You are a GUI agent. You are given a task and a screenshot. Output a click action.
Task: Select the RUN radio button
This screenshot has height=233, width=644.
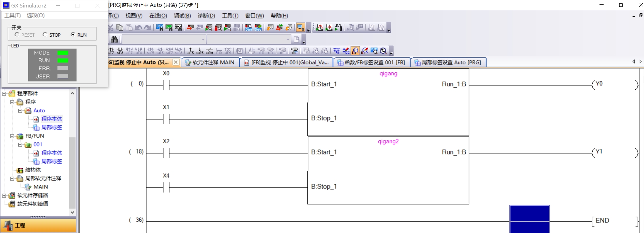point(73,35)
